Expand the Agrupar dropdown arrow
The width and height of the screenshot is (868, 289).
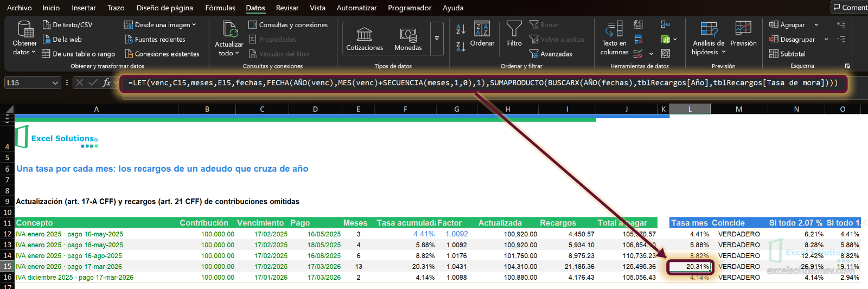(x=816, y=25)
